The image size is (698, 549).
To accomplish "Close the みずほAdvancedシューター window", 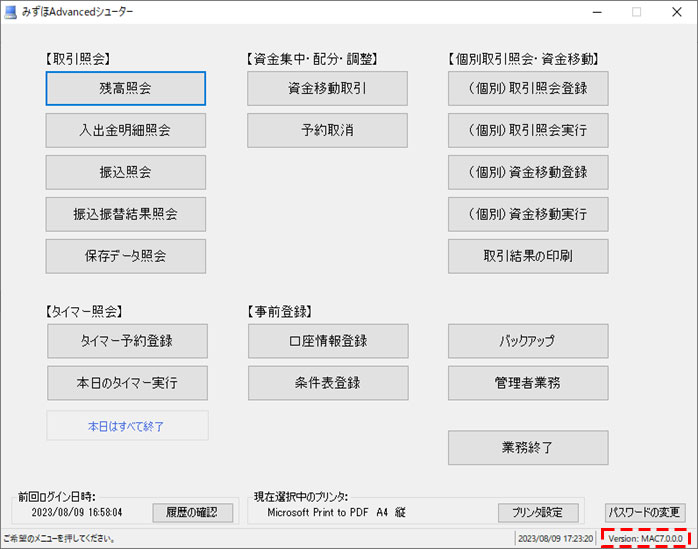I will coord(677,12).
